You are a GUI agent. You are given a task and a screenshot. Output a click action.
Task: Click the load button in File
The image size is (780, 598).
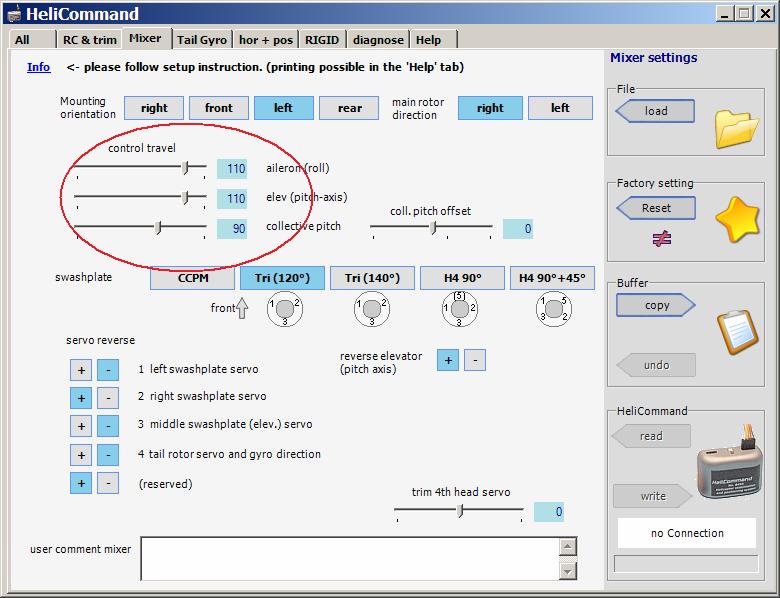coord(655,111)
